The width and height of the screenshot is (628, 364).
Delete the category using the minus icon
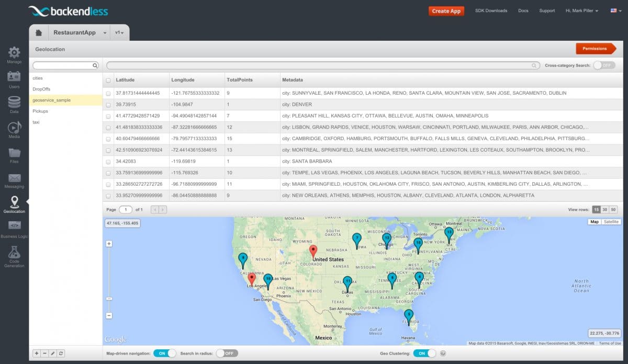[44, 354]
